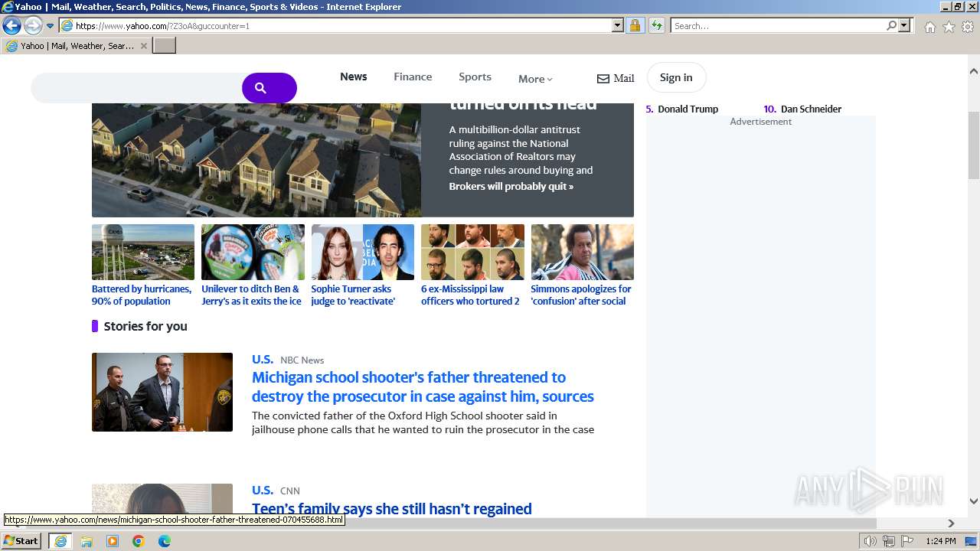Click the security lock icon
The image size is (980, 551).
tap(635, 26)
